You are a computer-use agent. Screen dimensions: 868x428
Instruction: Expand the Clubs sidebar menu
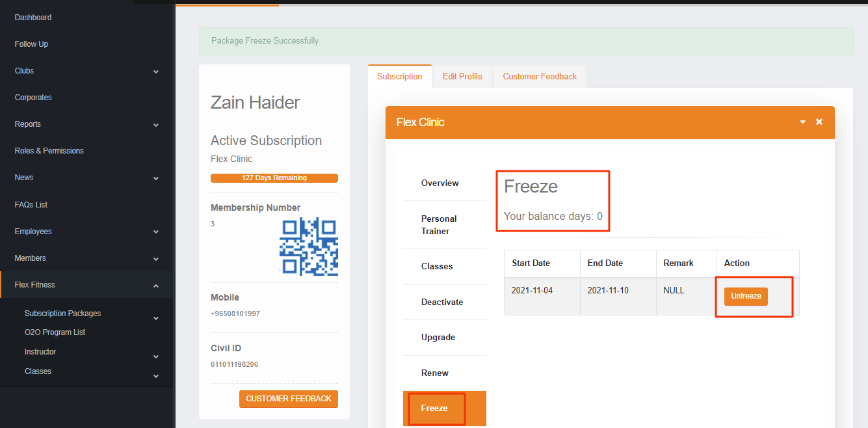(x=156, y=72)
